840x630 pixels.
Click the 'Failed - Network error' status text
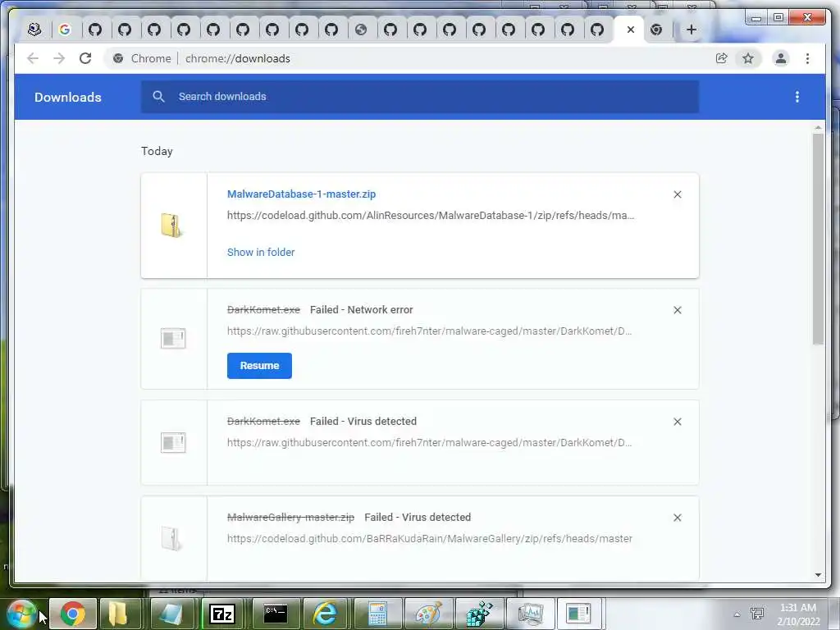tap(362, 309)
